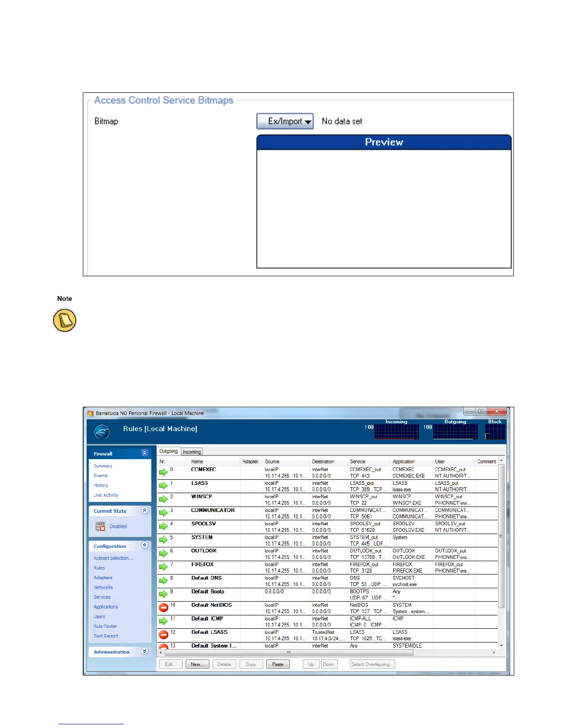Click green allow arrow for Default Bootp rule
This screenshot has height=728, width=563.
(163, 594)
